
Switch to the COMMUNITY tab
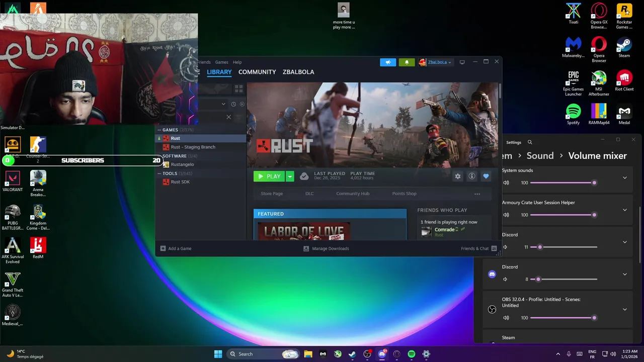point(257,72)
